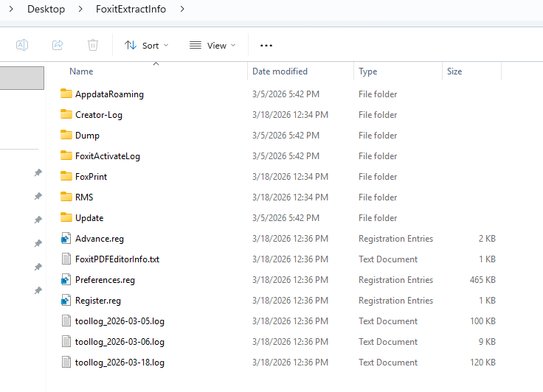Image resolution: width=543 pixels, height=392 pixels.
Task: Expand chevron after FoxitExtractInfo breadcrumb
Action: [182, 9]
